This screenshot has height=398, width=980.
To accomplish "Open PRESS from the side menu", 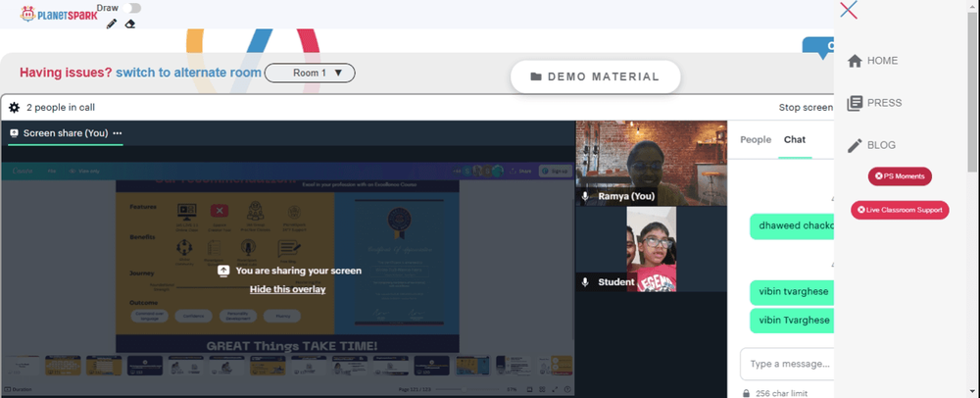I will [874, 103].
